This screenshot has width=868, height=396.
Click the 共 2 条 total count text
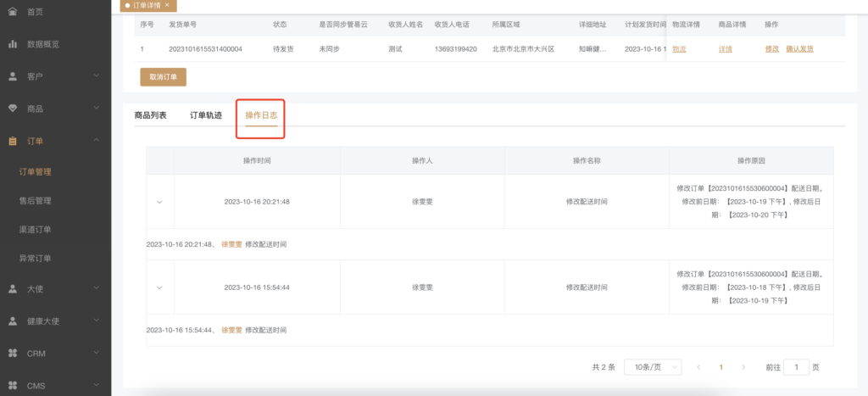point(604,367)
